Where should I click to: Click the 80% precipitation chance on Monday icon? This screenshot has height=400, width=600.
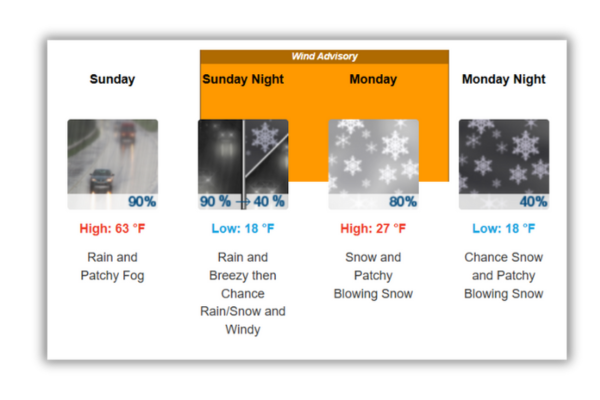coord(402,201)
